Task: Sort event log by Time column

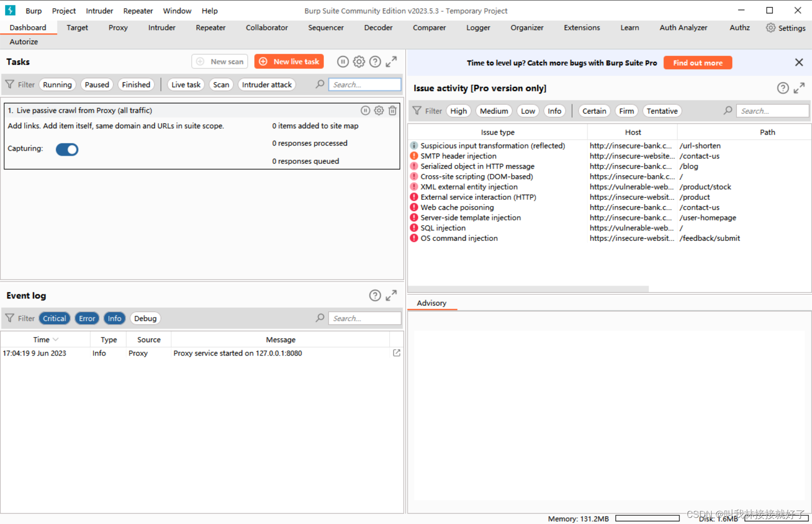Action: click(45, 340)
